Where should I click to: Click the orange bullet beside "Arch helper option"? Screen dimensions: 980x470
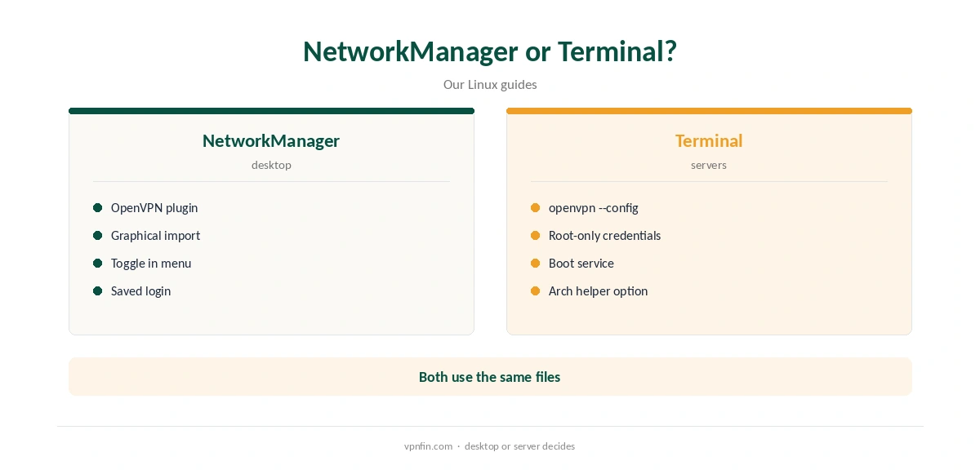pos(536,290)
